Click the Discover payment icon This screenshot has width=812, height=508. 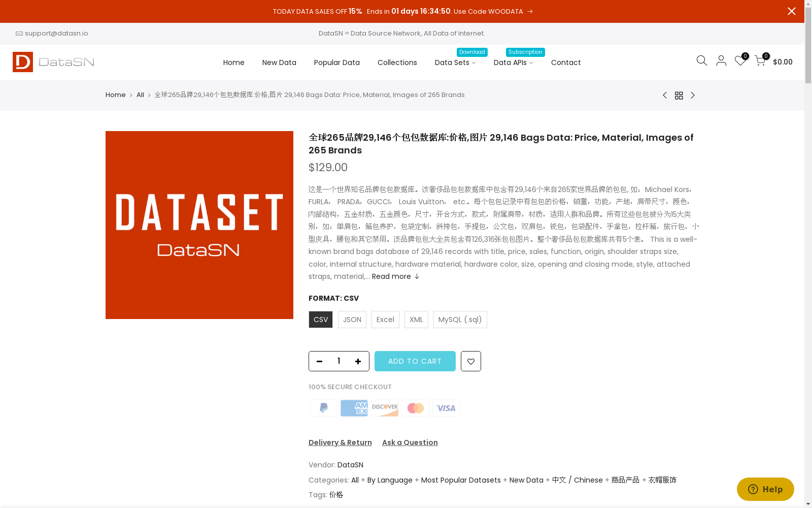385,408
